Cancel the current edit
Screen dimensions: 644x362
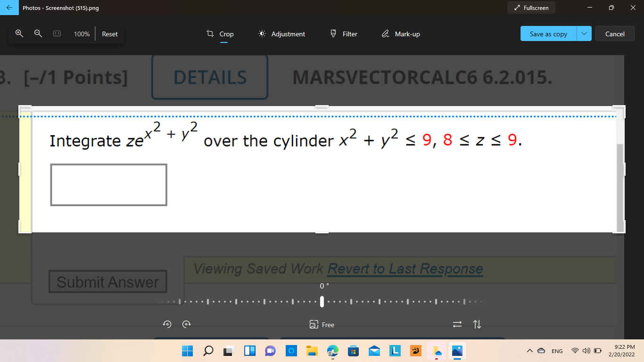point(615,33)
